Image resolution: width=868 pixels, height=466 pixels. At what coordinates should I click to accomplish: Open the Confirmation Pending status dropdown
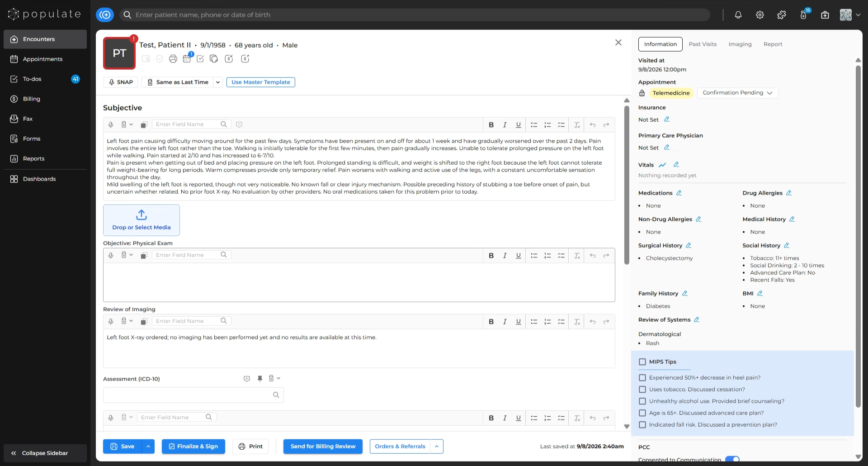click(738, 93)
